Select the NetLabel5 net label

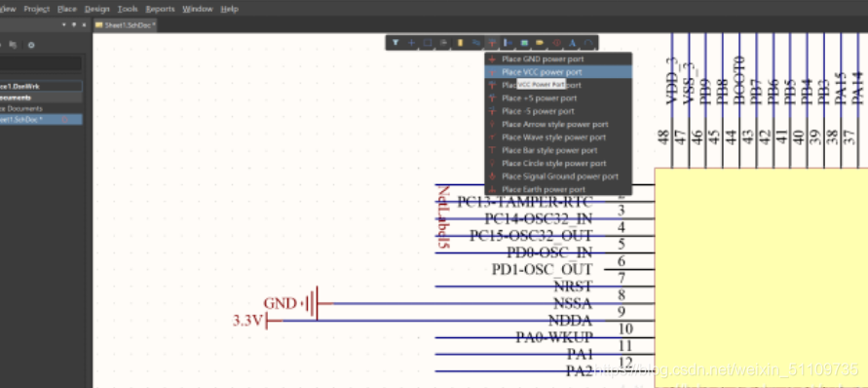point(443,216)
